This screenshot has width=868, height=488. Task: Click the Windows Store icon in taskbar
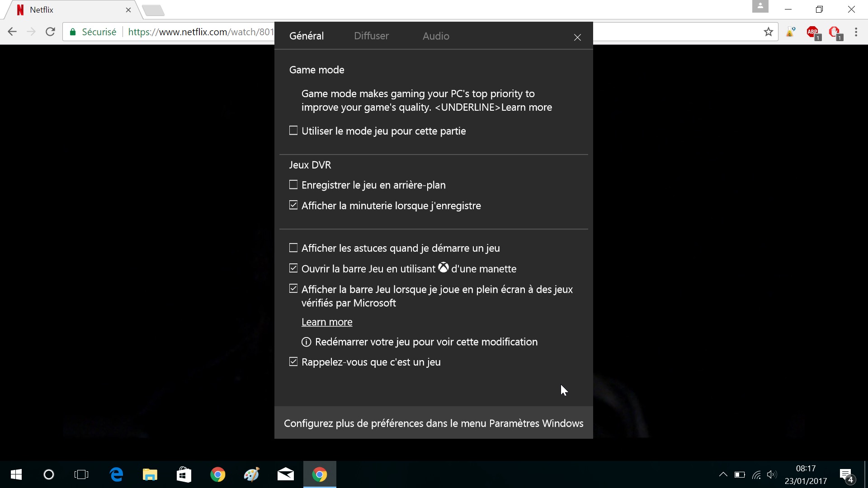(184, 474)
